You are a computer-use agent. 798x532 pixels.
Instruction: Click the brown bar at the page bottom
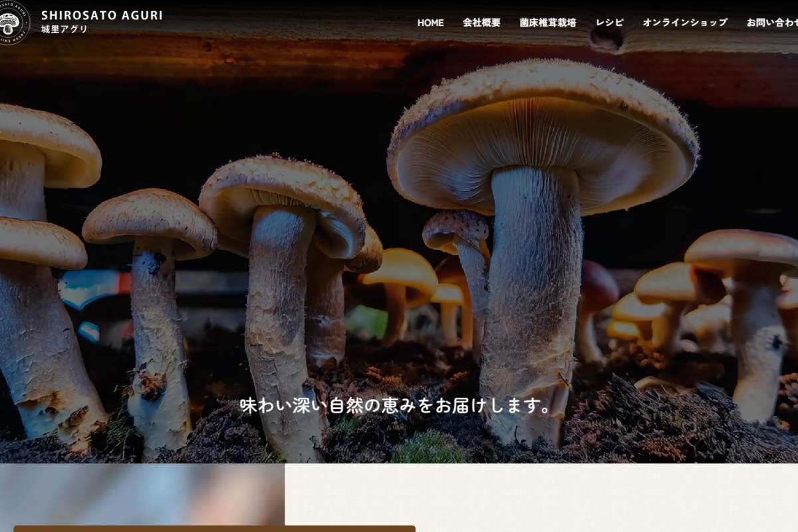[214, 529]
